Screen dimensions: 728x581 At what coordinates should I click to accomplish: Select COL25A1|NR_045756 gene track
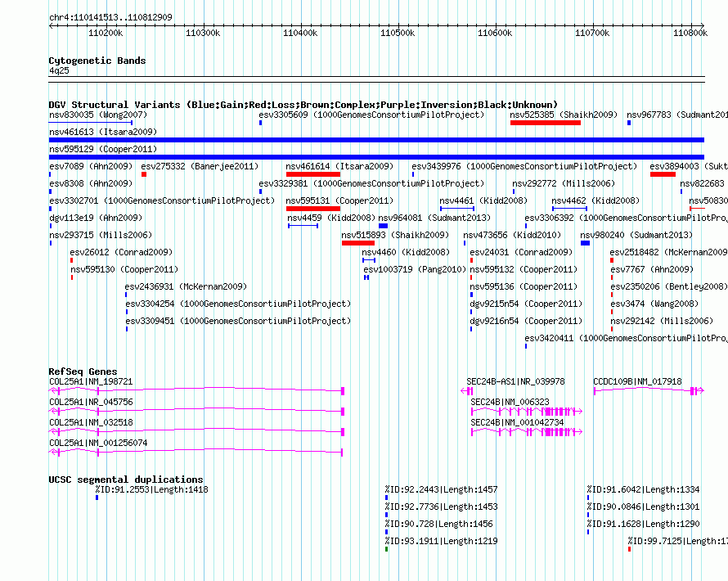coord(197,412)
